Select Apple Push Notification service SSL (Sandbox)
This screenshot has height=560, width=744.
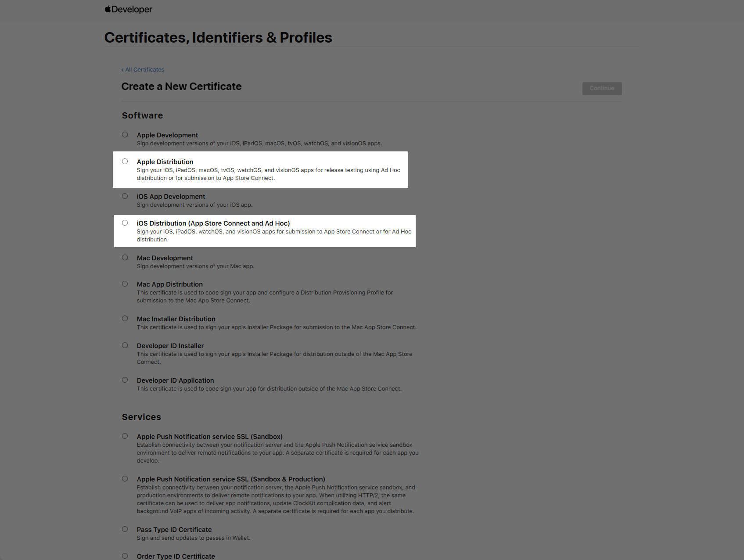coord(125,436)
